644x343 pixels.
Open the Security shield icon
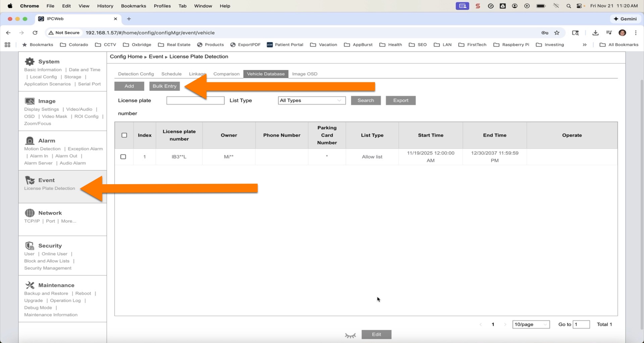(x=30, y=246)
